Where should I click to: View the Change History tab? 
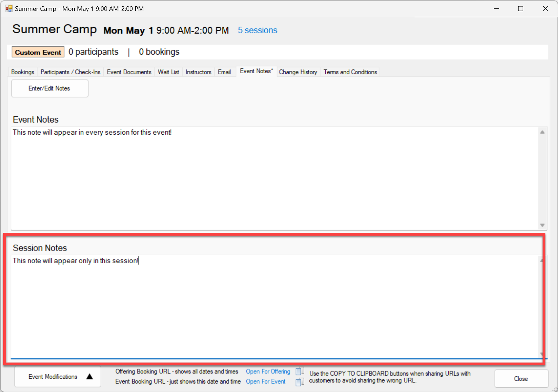pos(298,72)
